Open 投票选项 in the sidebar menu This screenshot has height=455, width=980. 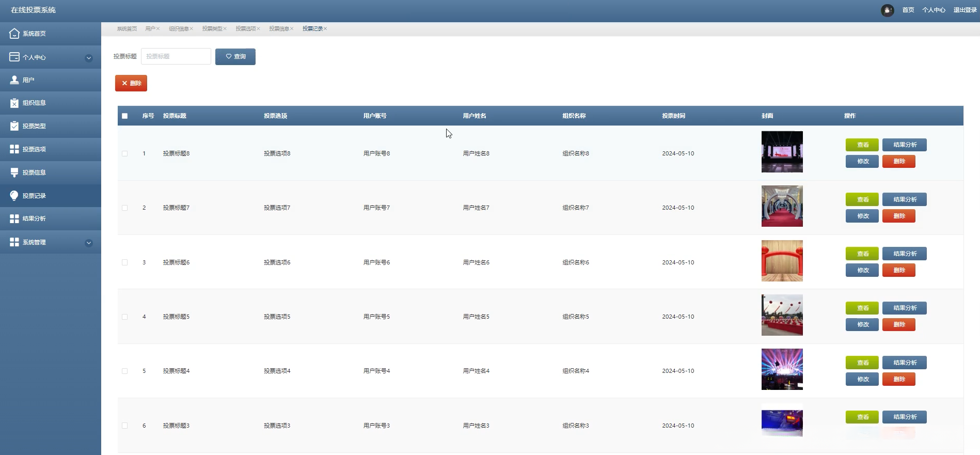coord(51,149)
